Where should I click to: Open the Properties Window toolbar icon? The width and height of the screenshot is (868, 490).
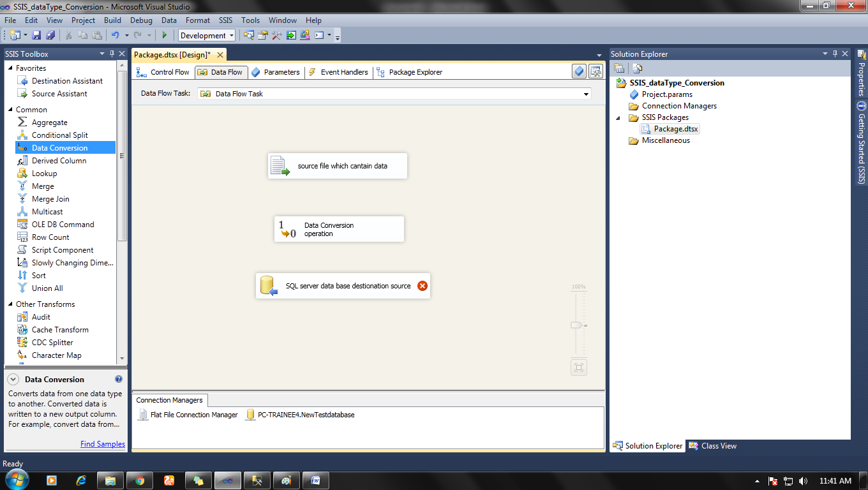pos(263,35)
